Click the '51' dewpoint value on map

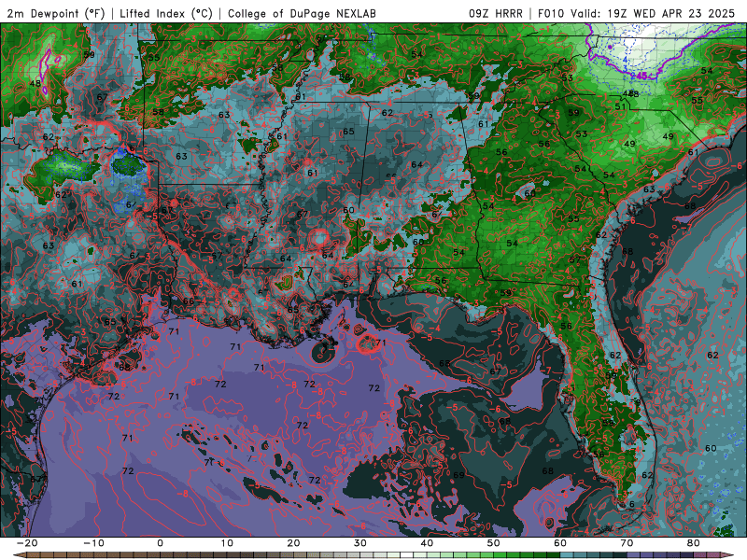click(620, 106)
